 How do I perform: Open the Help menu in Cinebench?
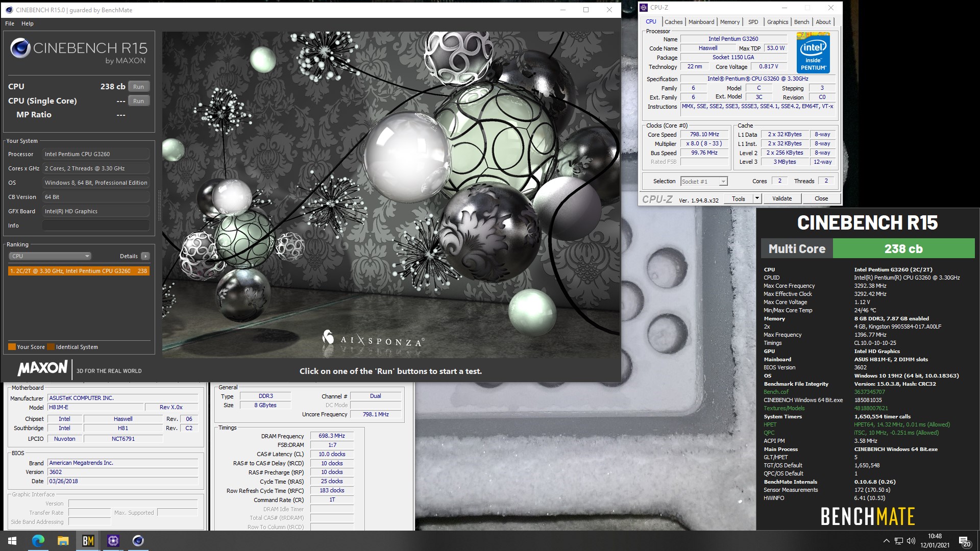[28, 23]
